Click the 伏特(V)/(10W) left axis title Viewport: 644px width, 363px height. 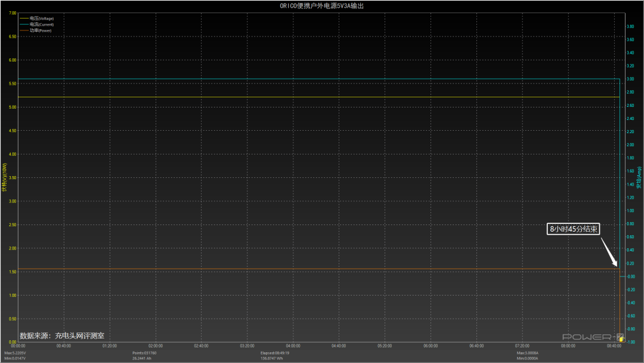(x=5, y=177)
